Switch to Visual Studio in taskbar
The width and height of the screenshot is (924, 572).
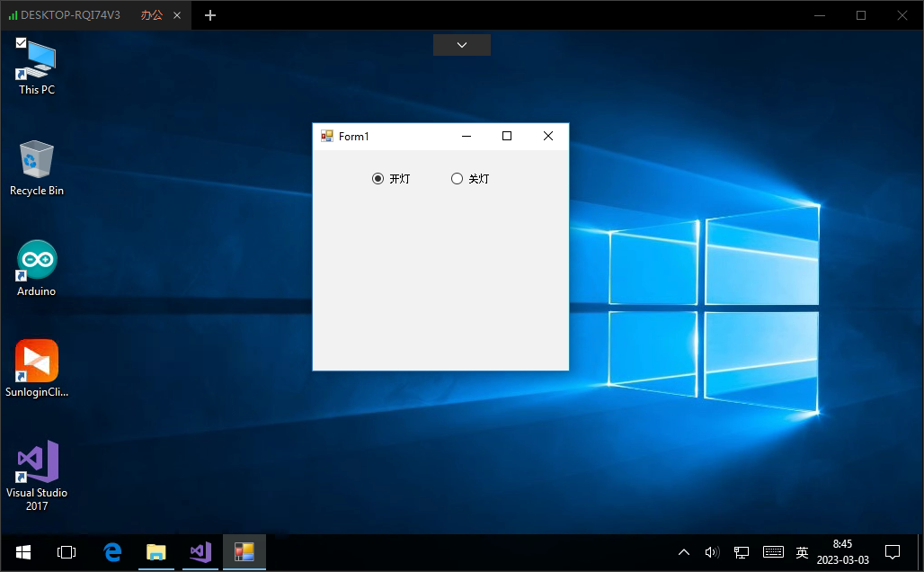coord(200,552)
